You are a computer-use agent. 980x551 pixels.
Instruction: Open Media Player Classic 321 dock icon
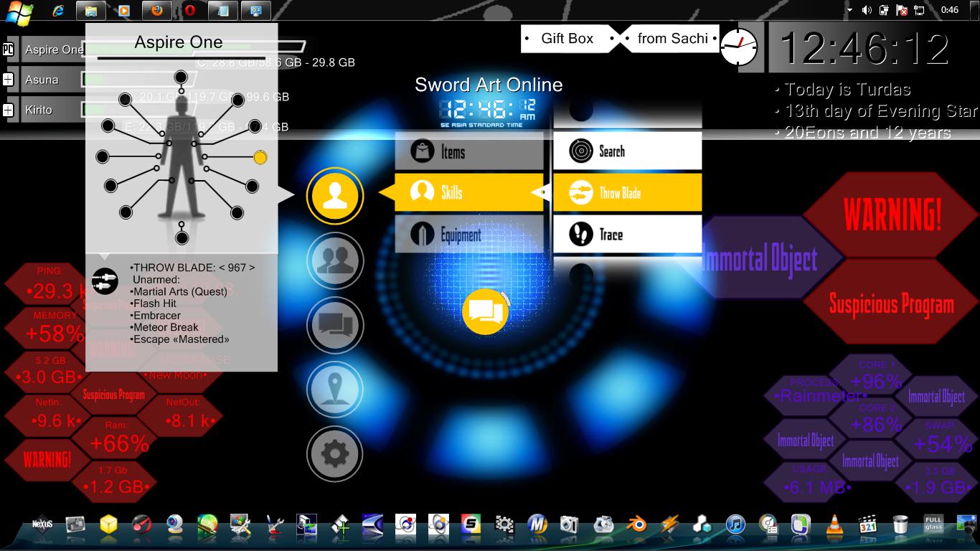click(867, 524)
